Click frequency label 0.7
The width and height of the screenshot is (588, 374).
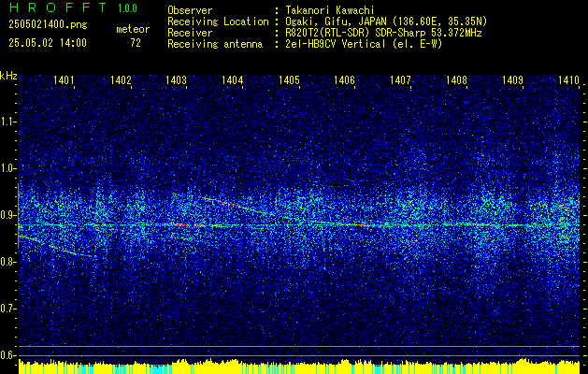click(8, 309)
